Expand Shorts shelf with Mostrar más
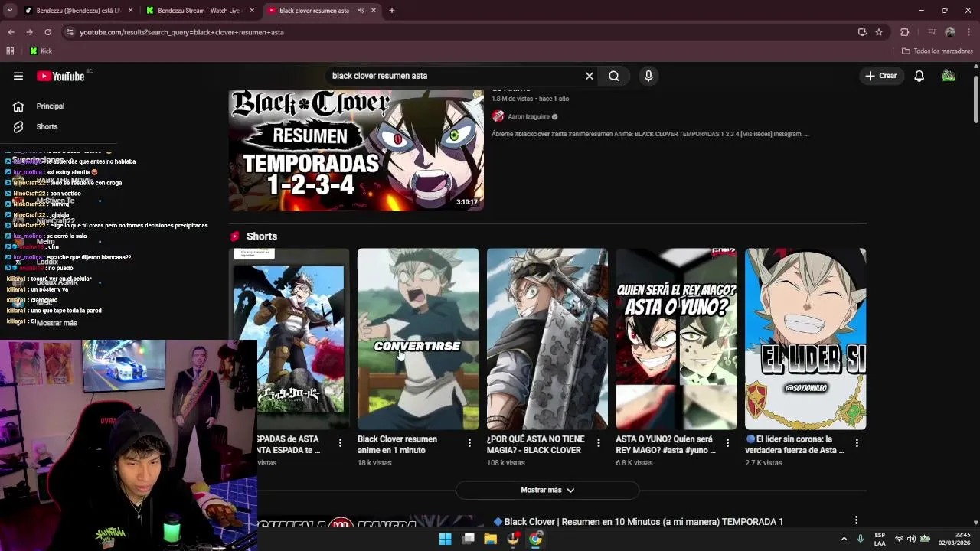980x551 pixels. click(x=547, y=490)
